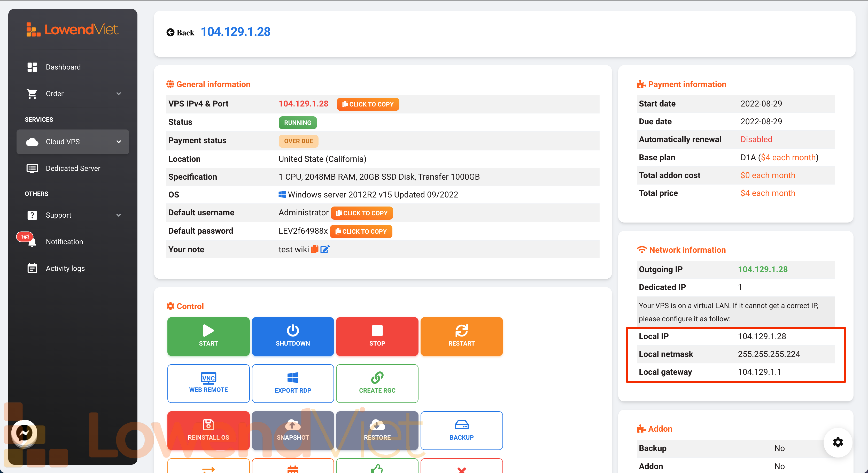Open Dedicated Server menu item

(73, 168)
